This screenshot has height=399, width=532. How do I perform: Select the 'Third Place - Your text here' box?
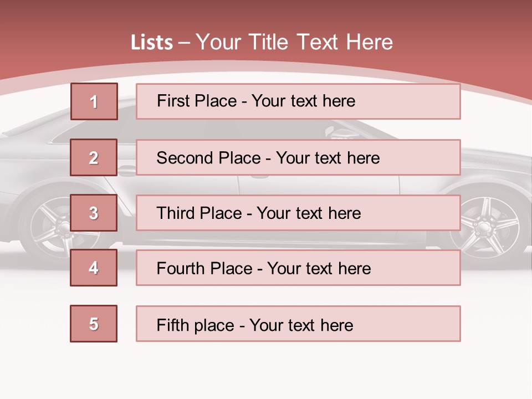[x=298, y=213]
